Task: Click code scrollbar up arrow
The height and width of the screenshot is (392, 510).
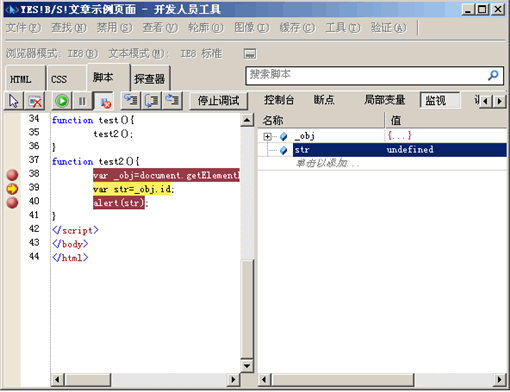Action: 247,120
